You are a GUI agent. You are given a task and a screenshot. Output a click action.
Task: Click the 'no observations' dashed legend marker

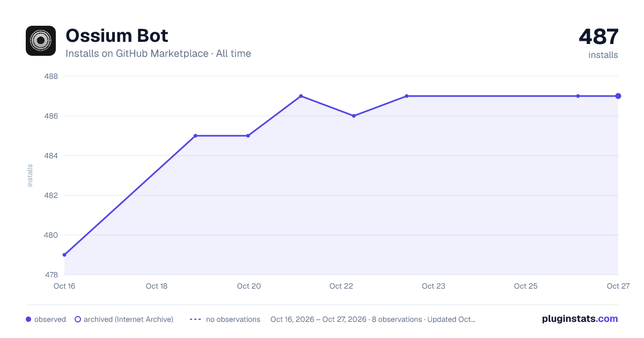(195, 319)
